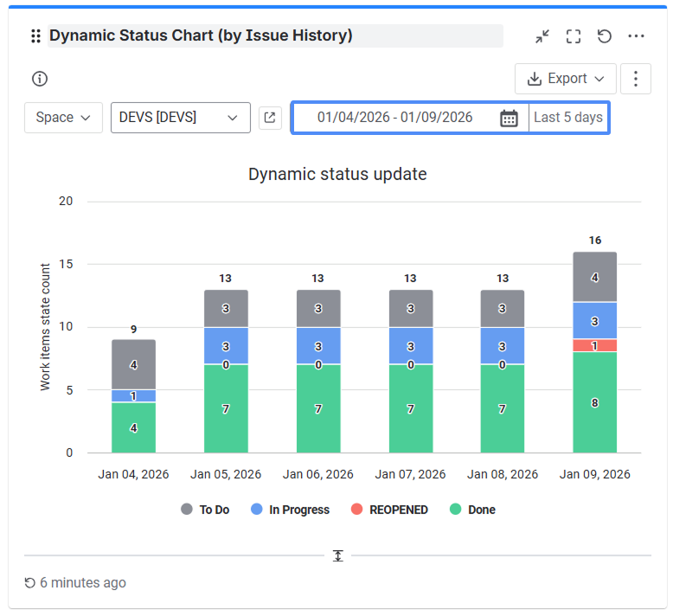Open the Space type dropdown
Image resolution: width=673 pixels, height=616 pixels.
coord(63,118)
